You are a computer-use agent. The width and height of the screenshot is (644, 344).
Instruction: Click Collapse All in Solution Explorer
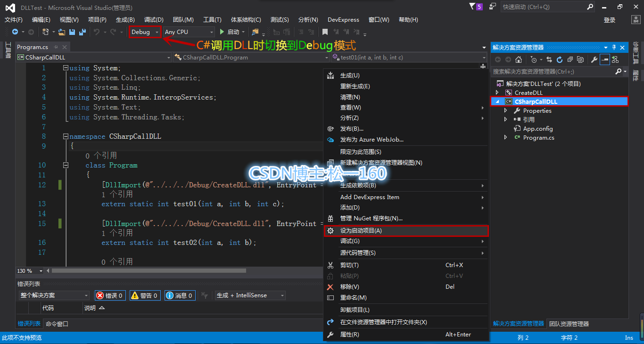[570, 59]
